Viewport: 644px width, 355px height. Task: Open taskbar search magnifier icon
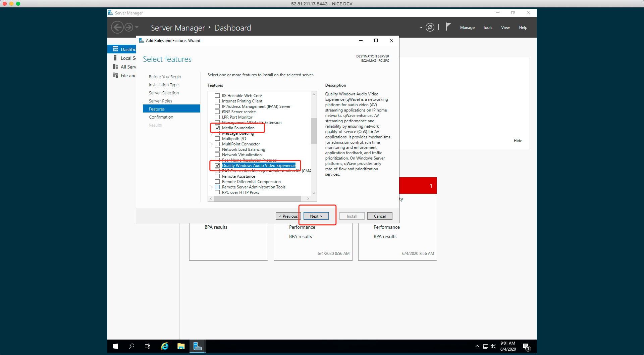(x=131, y=346)
